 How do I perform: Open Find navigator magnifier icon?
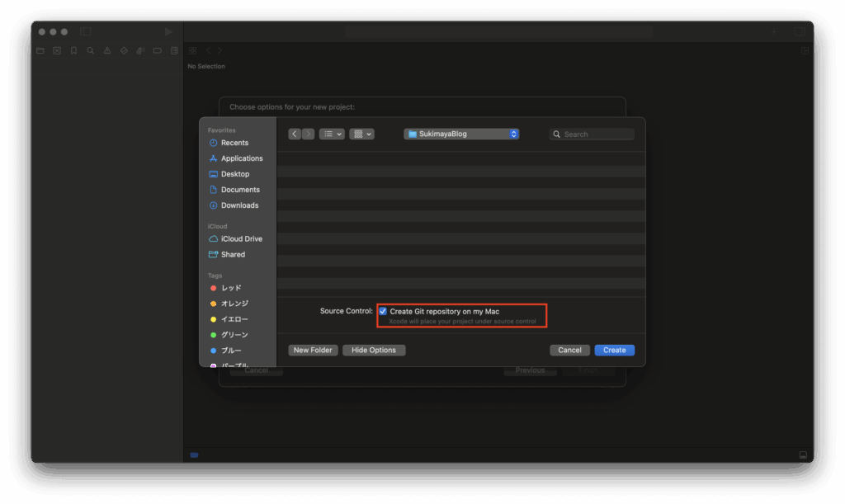[x=91, y=50]
